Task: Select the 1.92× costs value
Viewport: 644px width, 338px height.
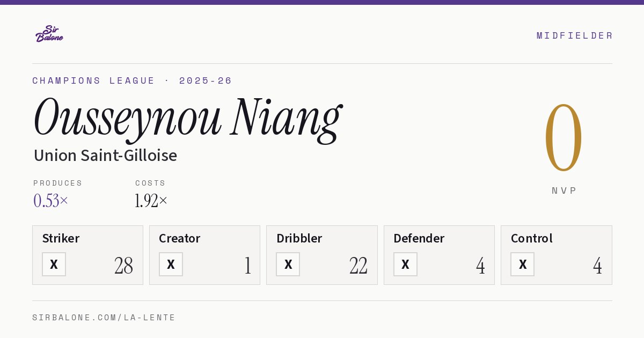Action: pyautogui.click(x=151, y=201)
